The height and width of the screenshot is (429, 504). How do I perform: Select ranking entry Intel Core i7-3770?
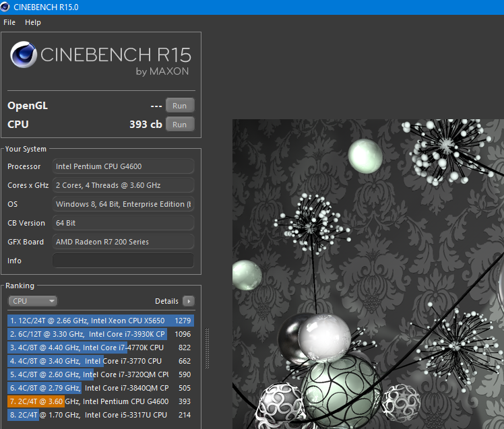100,361
